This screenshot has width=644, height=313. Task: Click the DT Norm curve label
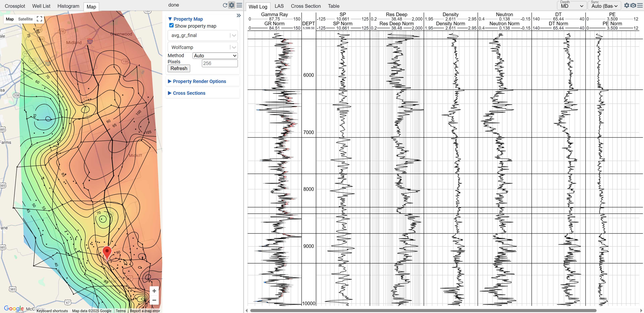(558, 23)
